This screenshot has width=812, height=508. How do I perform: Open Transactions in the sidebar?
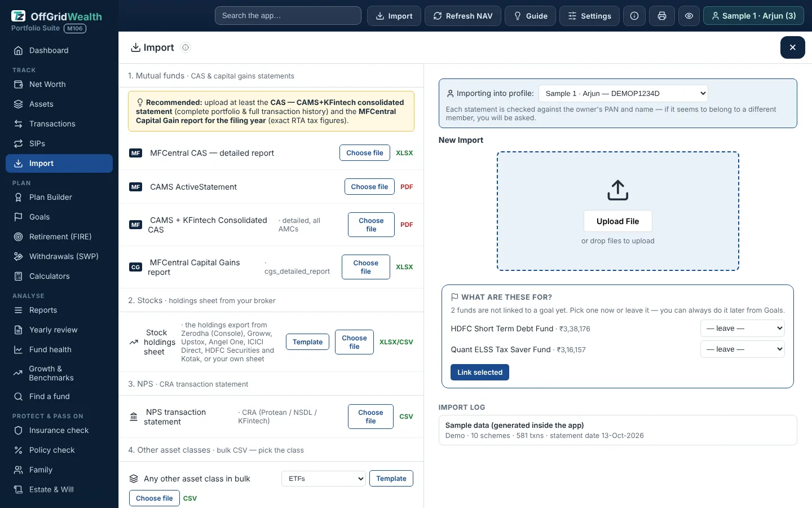[59, 124]
